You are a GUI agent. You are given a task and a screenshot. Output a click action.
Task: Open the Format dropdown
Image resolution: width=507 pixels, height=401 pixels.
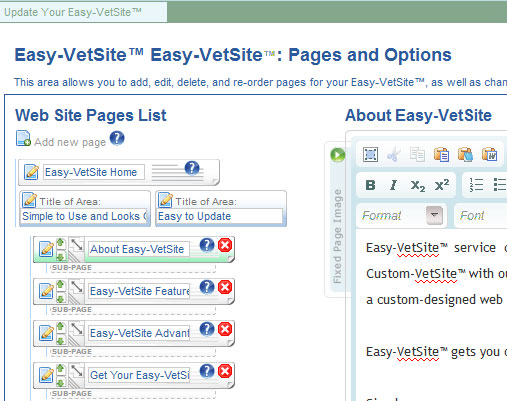point(402,216)
